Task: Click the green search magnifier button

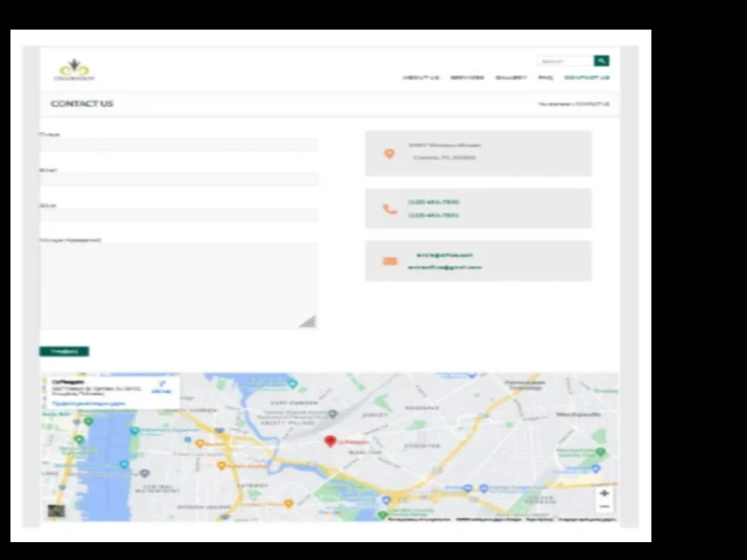Action: click(x=601, y=61)
